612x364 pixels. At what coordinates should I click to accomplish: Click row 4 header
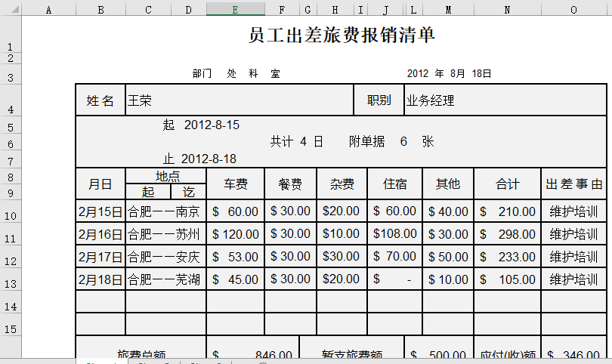11,100
